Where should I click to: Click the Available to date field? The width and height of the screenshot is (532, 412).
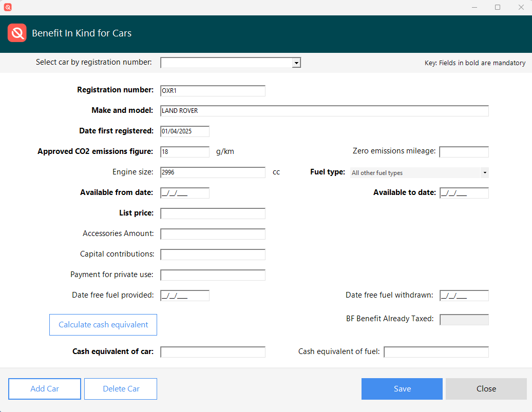[464, 193]
